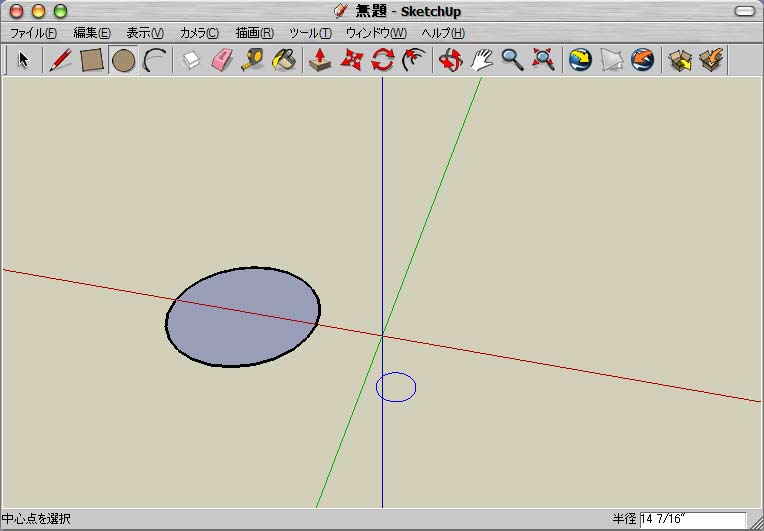Activate the Push/Pull tool
The image size is (764, 531).
pyautogui.click(x=320, y=60)
